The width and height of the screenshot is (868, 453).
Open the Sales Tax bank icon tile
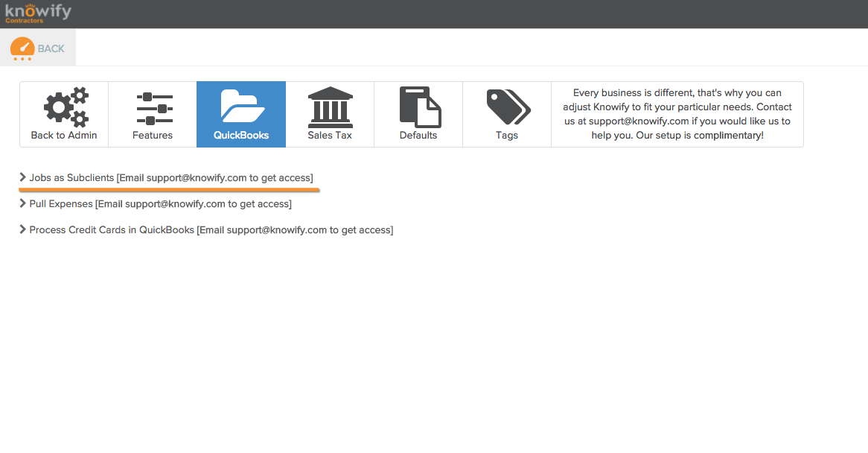pyautogui.click(x=330, y=115)
